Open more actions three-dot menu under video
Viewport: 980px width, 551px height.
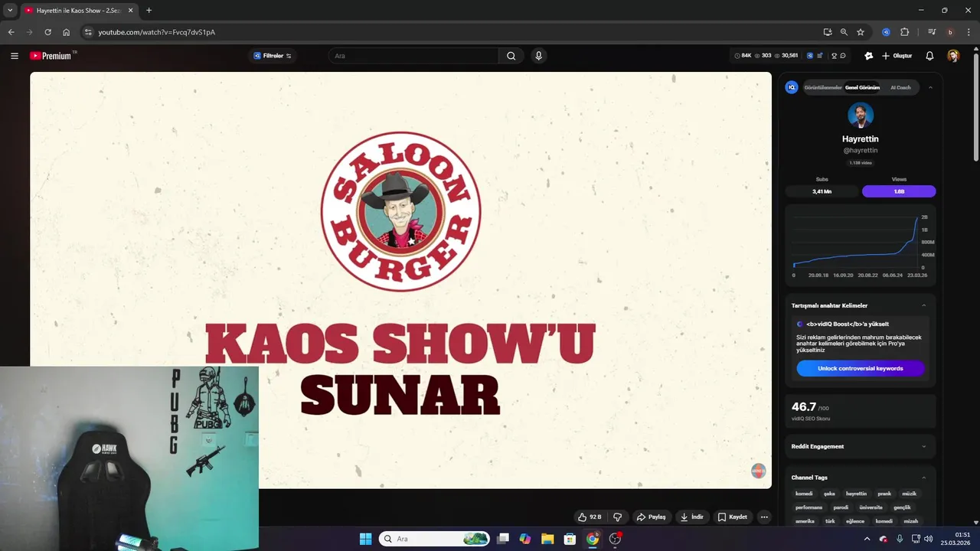pyautogui.click(x=764, y=517)
